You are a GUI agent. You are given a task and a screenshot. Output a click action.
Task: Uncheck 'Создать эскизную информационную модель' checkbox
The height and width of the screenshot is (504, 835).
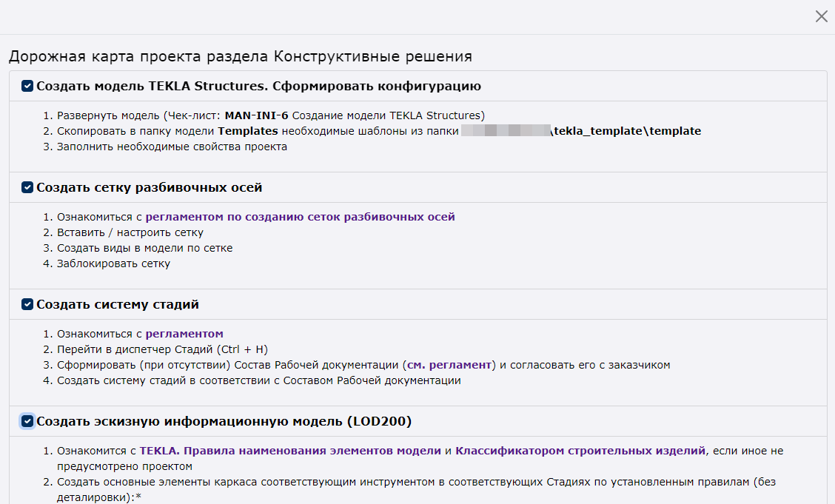coord(27,422)
